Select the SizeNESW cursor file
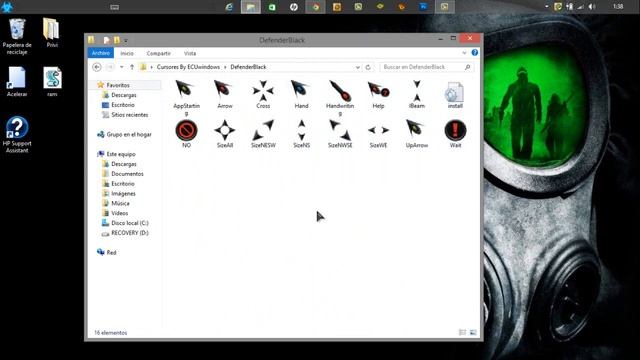The height and width of the screenshot is (360, 640). coord(263,134)
